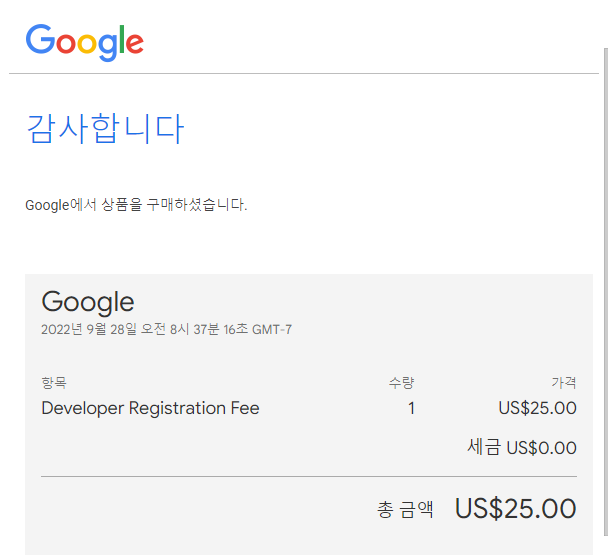
Task: Click the quantity value '1'
Action: coord(411,408)
